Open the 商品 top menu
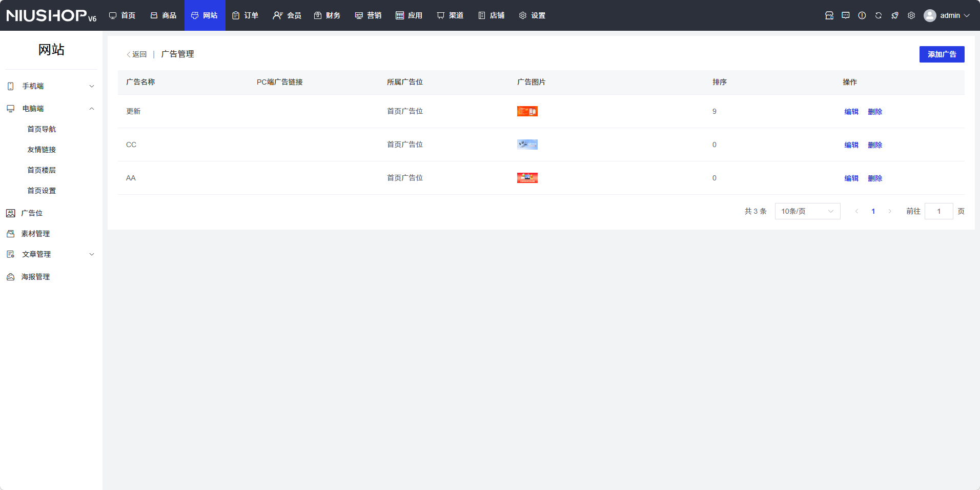Viewport: 980px width, 490px height. coord(164,15)
